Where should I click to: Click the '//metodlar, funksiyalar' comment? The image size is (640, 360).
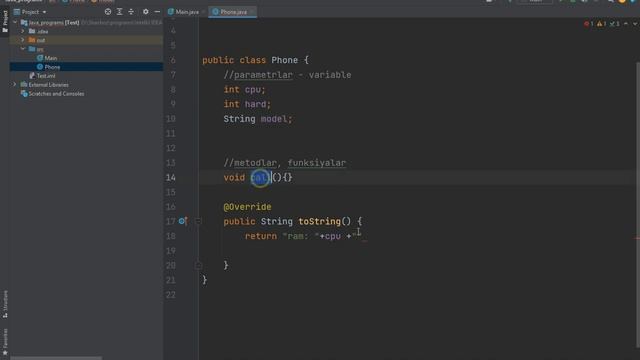[284, 163]
